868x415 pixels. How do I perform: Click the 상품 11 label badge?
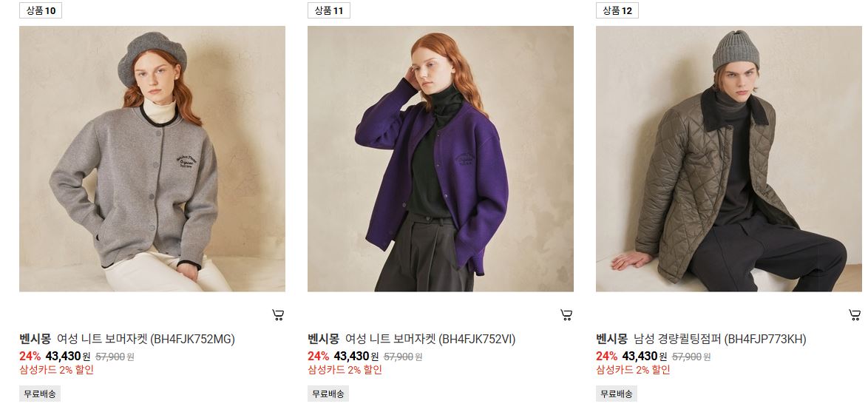[x=329, y=10]
